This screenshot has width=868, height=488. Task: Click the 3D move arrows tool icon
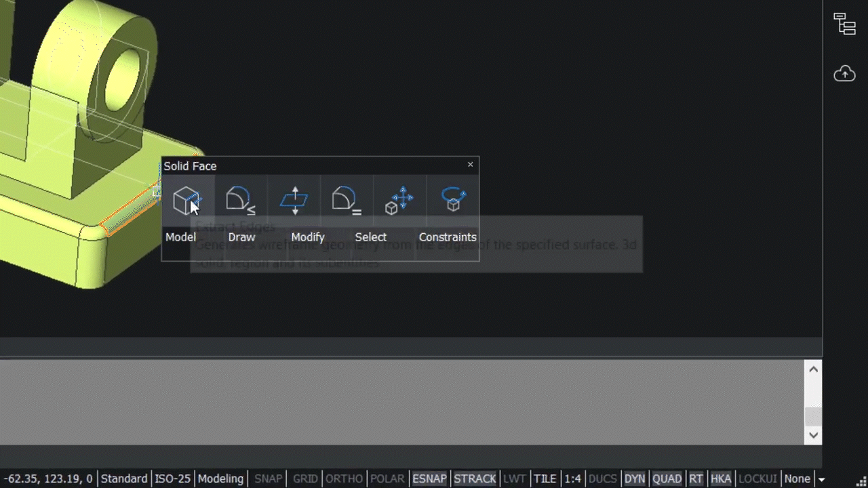pyautogui.click(x=400, y=199)
